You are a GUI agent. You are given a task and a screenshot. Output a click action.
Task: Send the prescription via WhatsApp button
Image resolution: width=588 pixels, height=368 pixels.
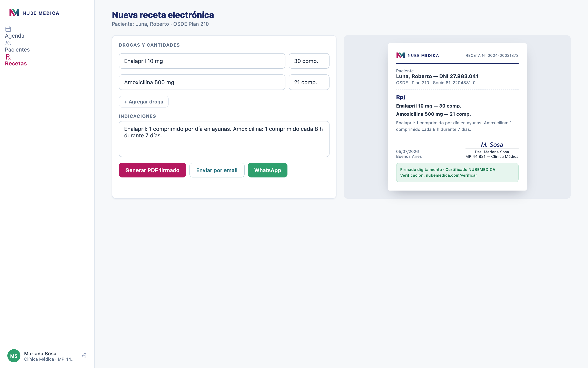click(267, 170)
